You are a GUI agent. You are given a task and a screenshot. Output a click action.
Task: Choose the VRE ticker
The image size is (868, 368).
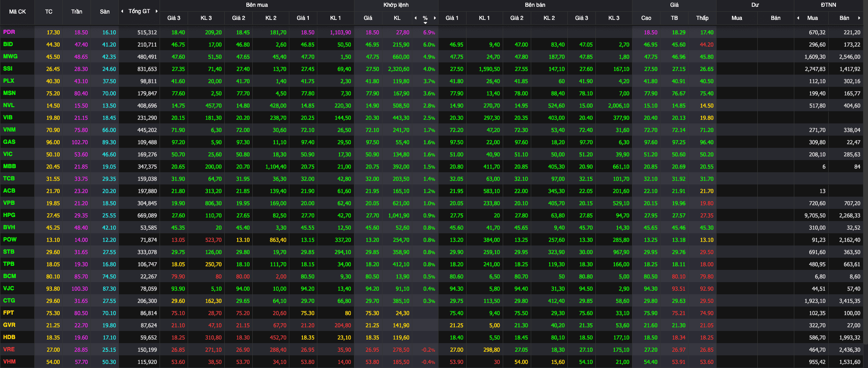9,349
